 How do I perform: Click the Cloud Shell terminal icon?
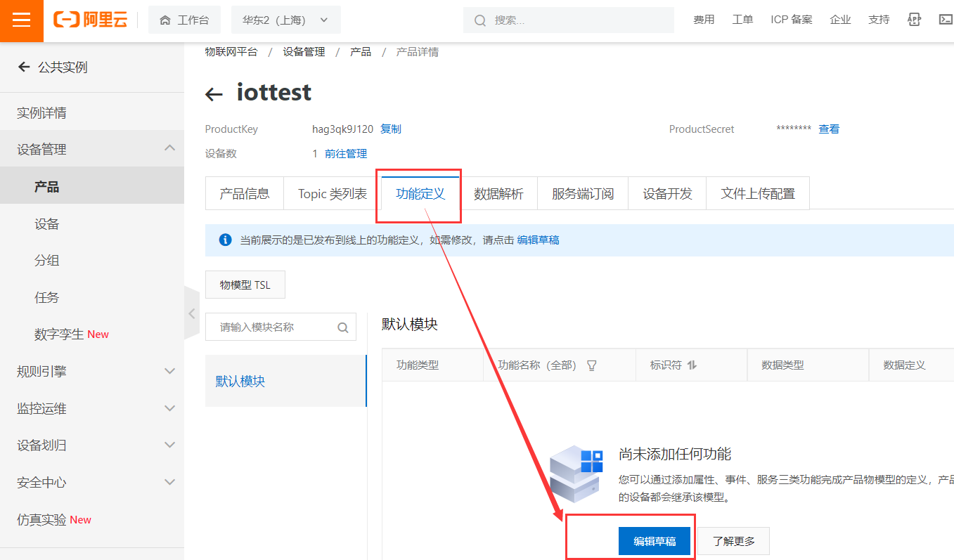pos(946,20)
